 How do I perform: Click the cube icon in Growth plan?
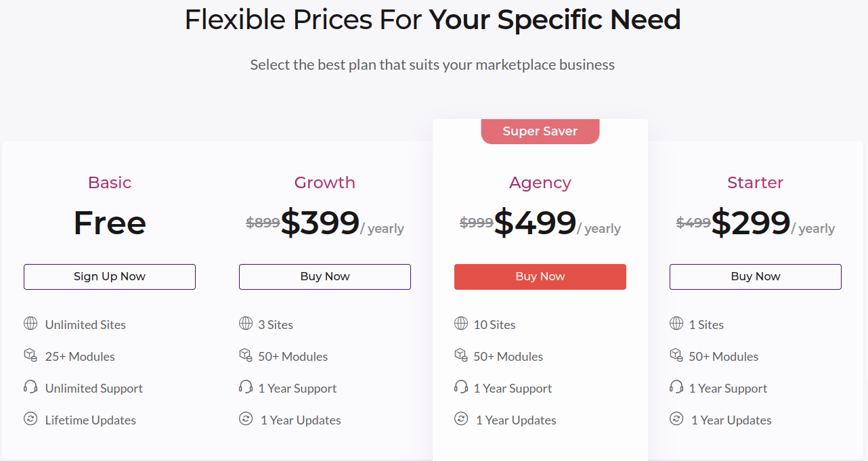[x=246, y=355]
